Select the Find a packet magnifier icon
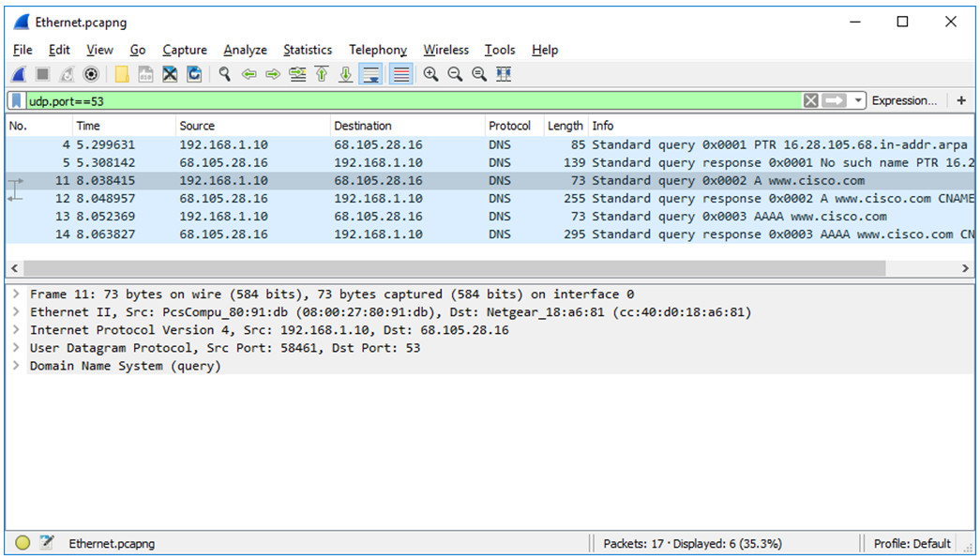The height and width of the screenshot is (559, 980). click(x=225, y=74)
